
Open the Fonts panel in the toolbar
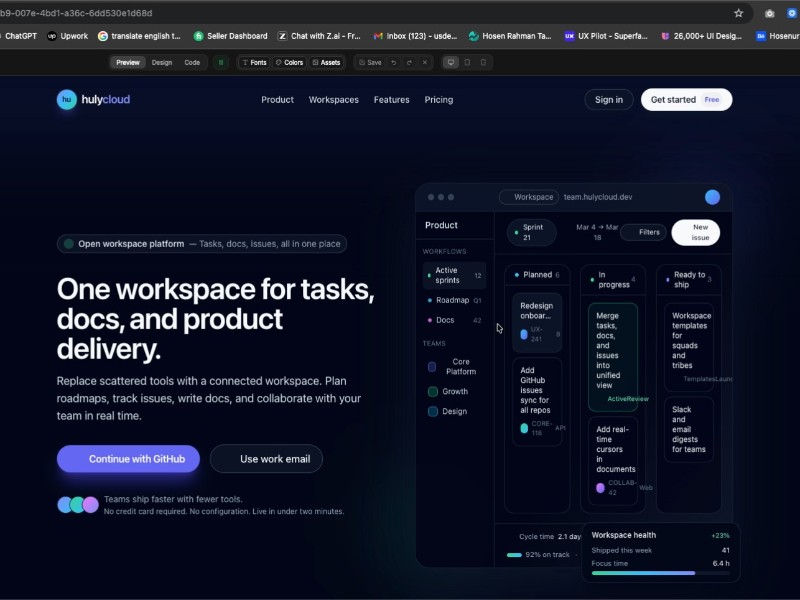(254, 62)
